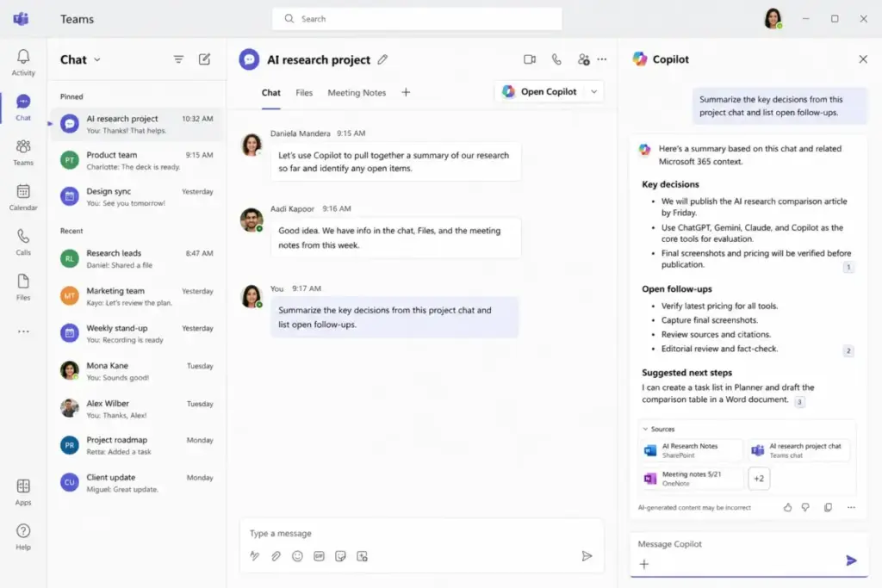The width and height of the screenshot is (882, 588).
Task: Open more options in chat header
Action: tap(602, 59)
